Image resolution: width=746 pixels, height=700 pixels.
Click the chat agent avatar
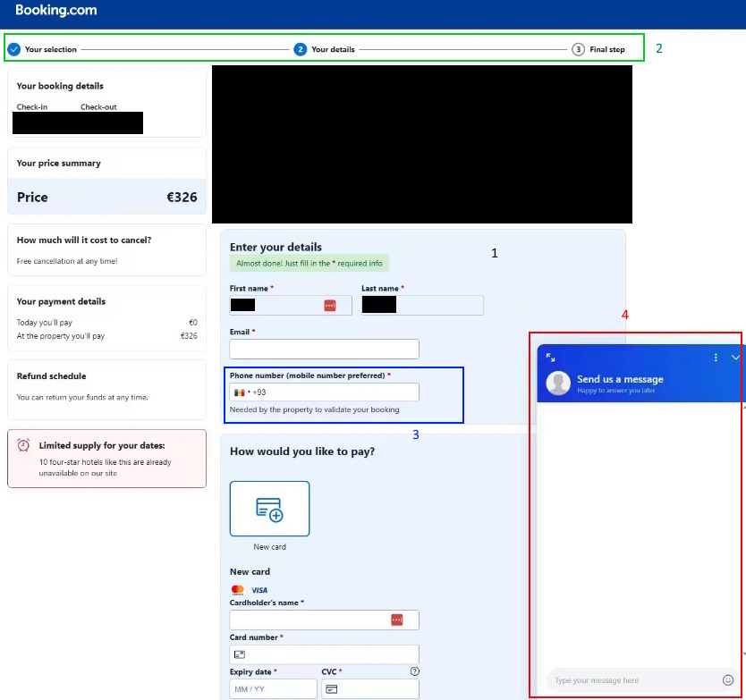pyautogui.click(x=558, y=384)
